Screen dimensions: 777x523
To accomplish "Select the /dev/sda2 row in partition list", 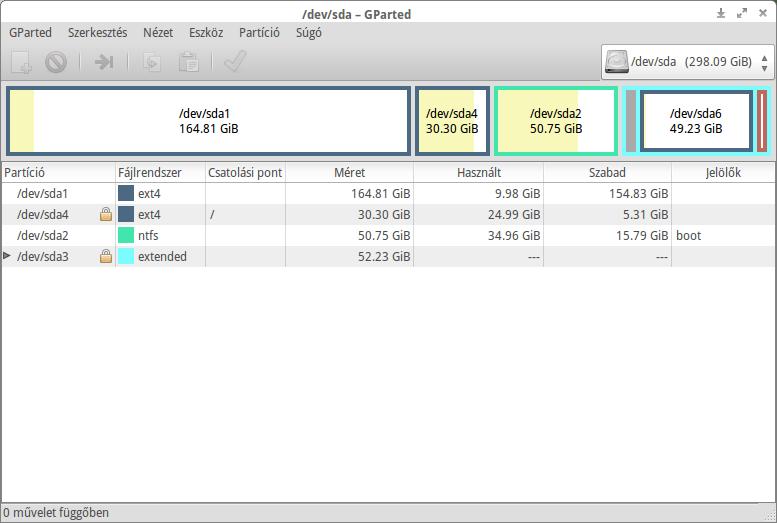I will 388,235.
